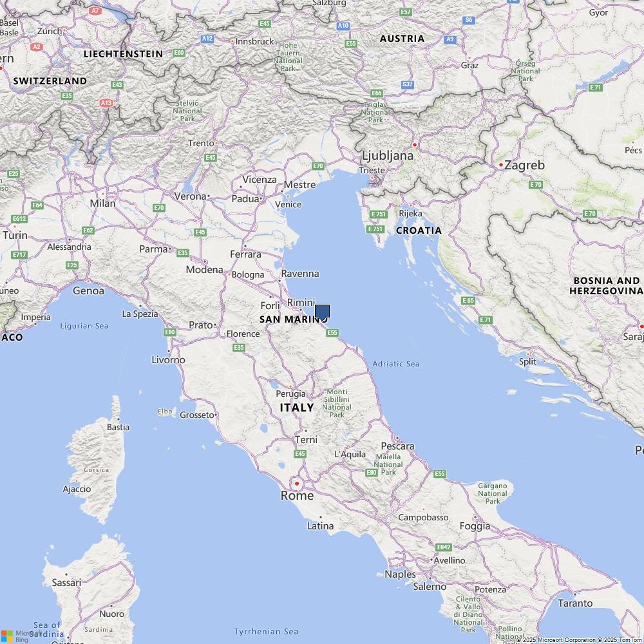
Task: Click the E45 shield near Terni
Action: click(x=300, y=454)
